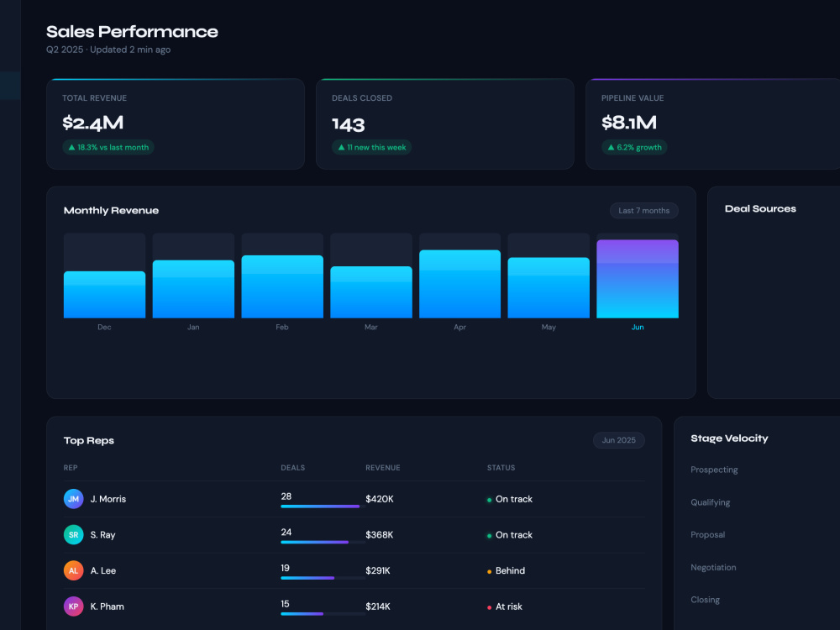Screen dimensions: 840x630
Task: Click the $8.1M pipeline figure
Action: coord(629,123)
